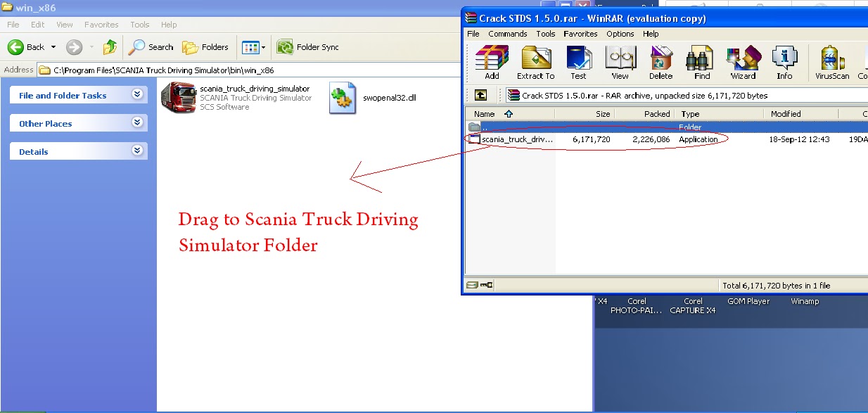Click Extract To in WinRAR toolbar
The image size is (868, 413).
tap(535, 63)
